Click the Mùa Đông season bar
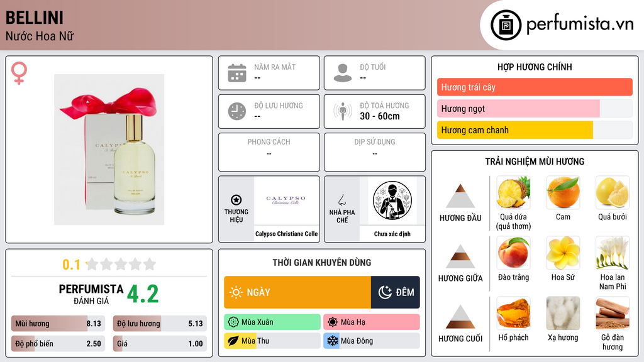The width and height of the screenshot is (644, 362). [371, 341]
